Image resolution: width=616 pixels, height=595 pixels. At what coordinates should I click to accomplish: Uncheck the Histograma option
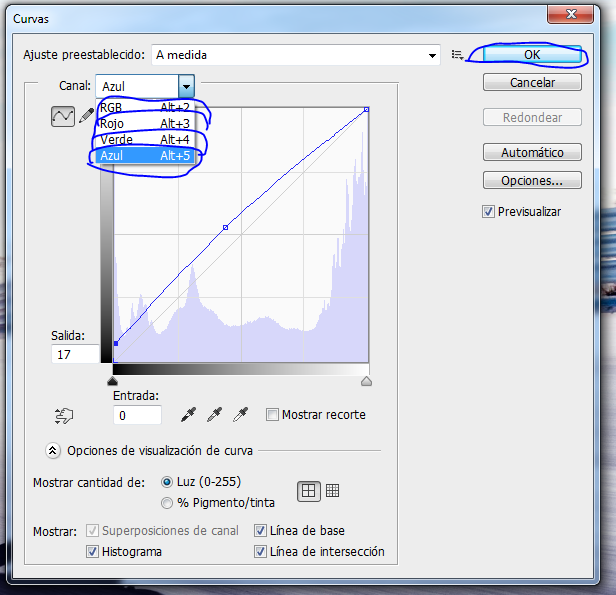(92, 551)
